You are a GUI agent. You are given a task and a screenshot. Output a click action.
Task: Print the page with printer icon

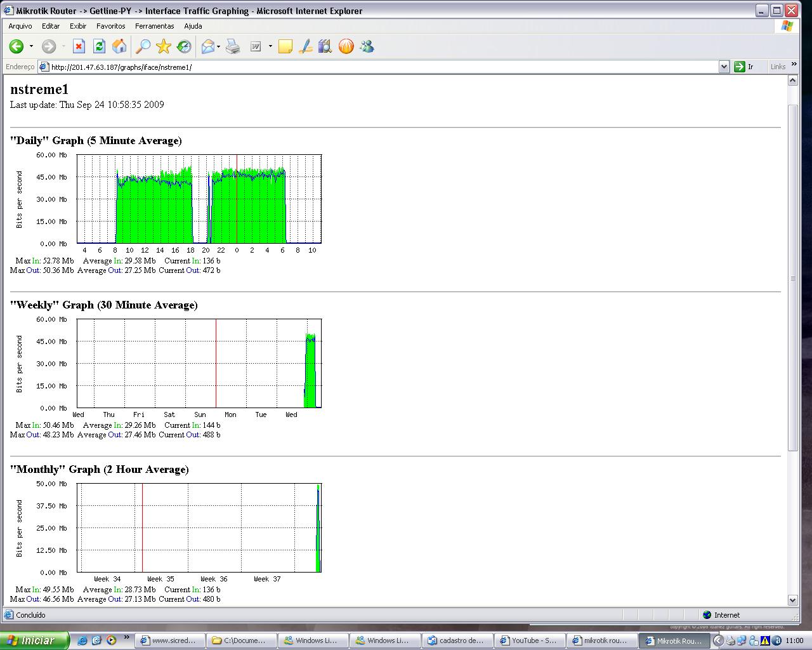233,46
